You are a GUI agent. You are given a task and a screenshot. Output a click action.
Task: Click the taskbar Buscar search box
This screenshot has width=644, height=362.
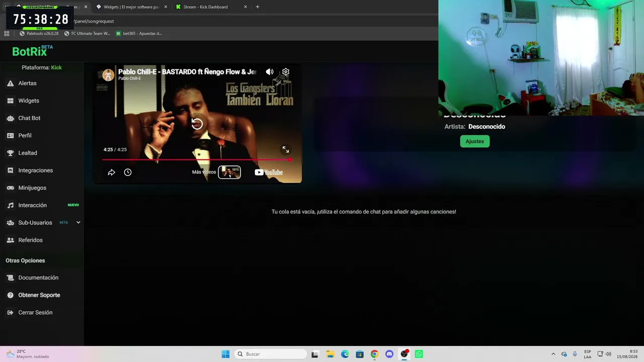(x=271, y=354)
